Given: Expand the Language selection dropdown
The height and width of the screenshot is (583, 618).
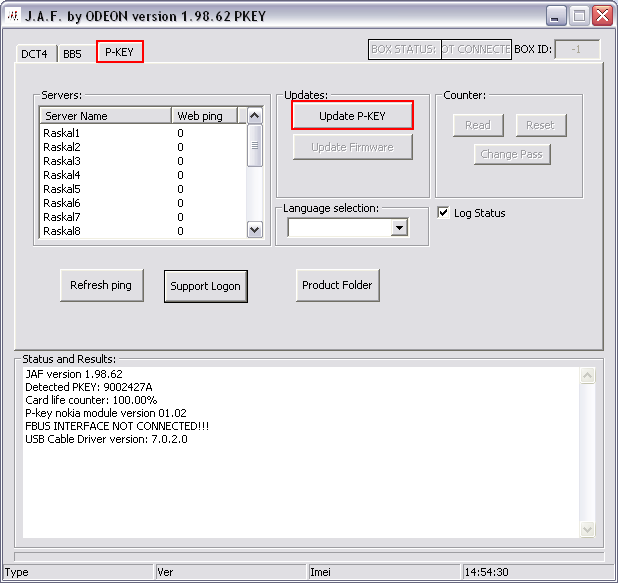Looking at the screenshot, I should (399, 227).
